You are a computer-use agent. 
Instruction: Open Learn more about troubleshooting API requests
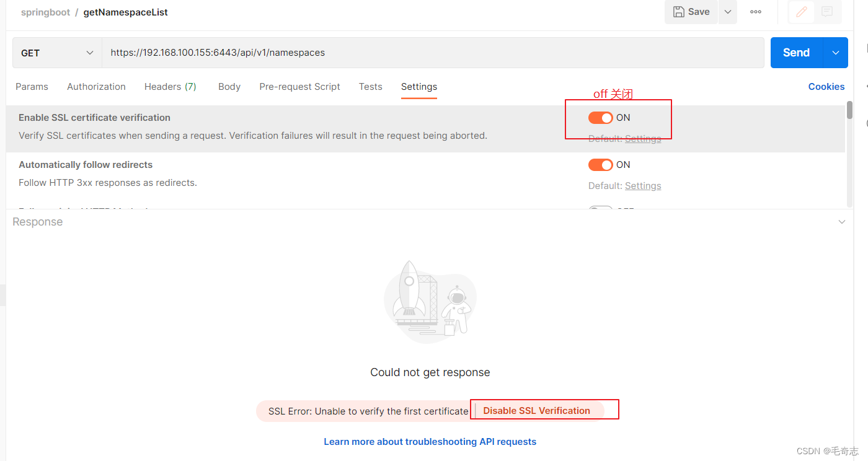pos(430,442)
